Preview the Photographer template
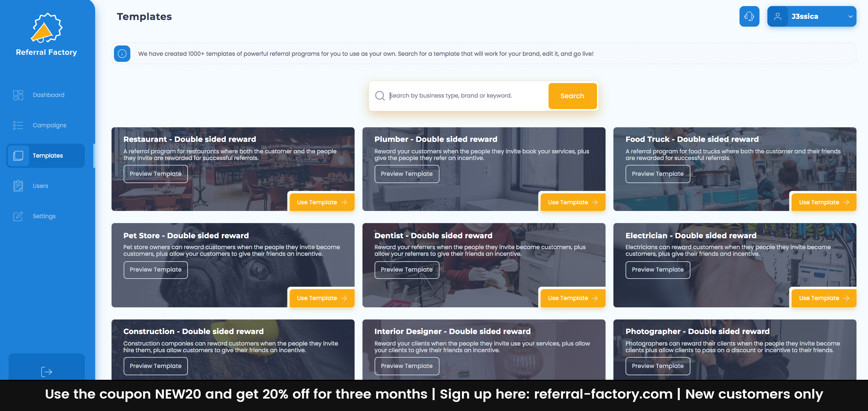 (657, 366)
